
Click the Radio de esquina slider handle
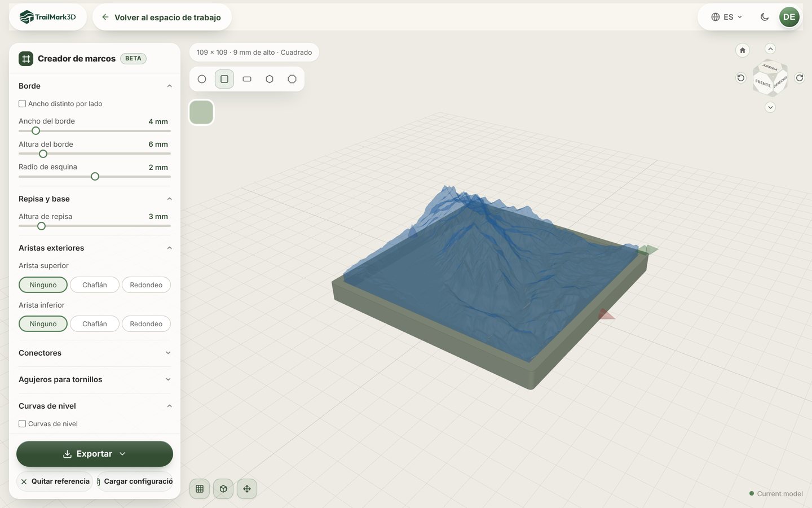(x=95, y=177)
